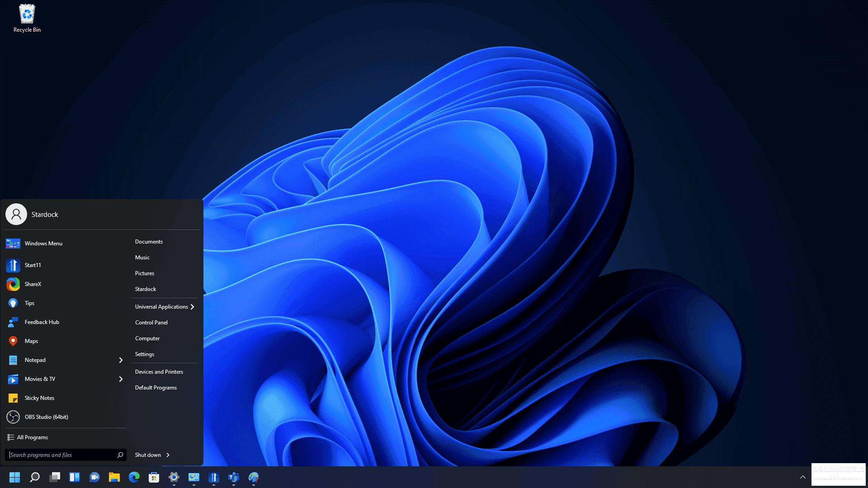Launch ShareX from the Start menu

33,284
